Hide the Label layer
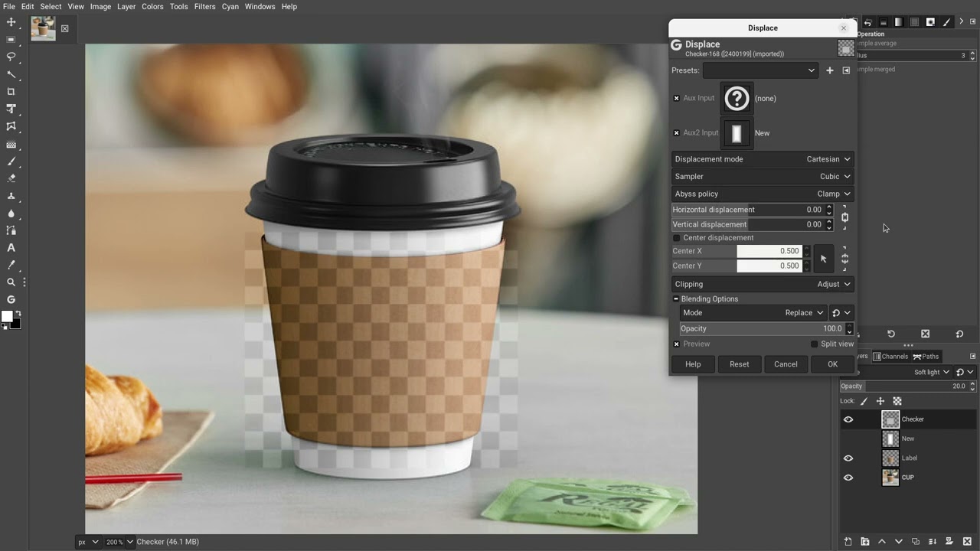This screenshot has height=551, width=980. [x=848, y=458]
